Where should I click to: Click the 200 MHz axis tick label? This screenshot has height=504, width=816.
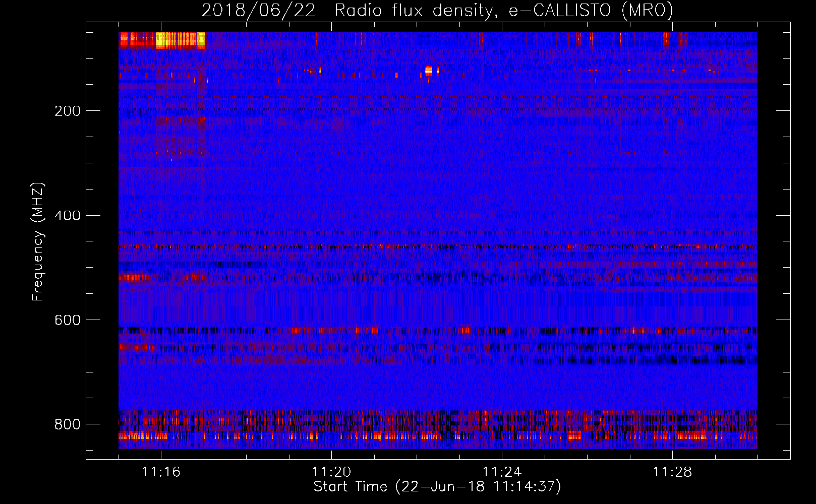(x=68, y=111)
